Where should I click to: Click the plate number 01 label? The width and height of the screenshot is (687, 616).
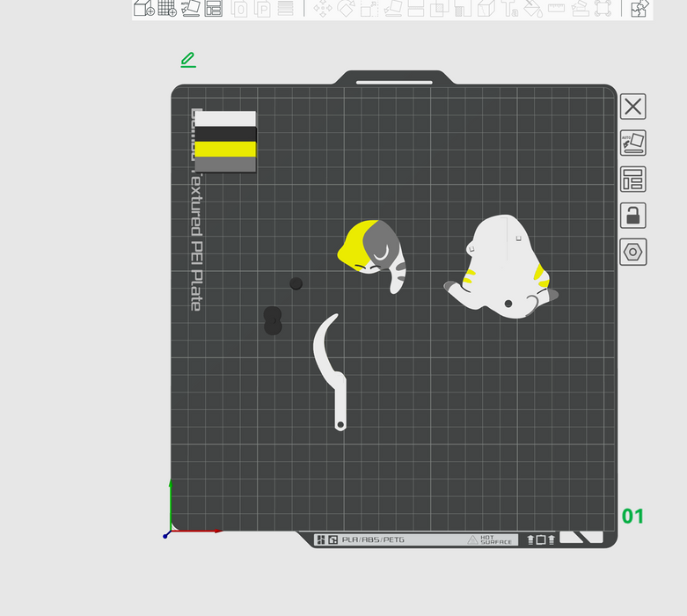(632, 517)
